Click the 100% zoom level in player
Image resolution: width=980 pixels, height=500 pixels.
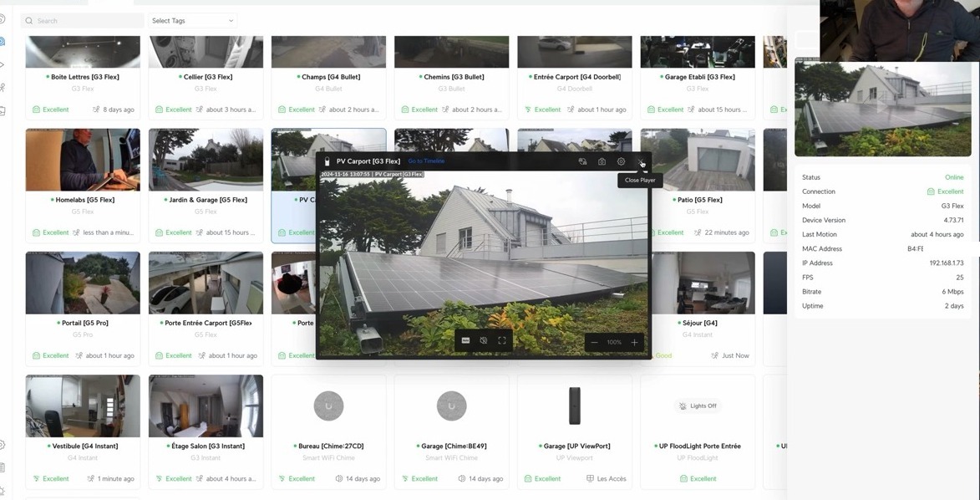coord(614,342)
